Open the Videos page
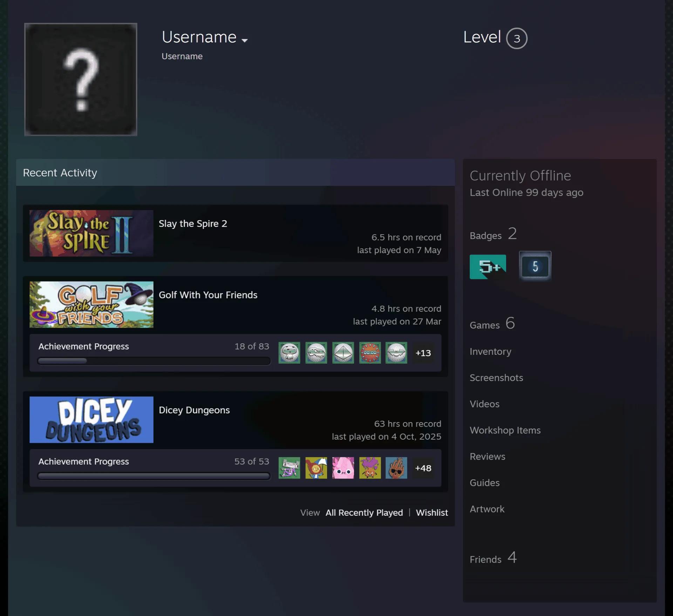This screenshot has height=616, width=673. pos(484,404)
